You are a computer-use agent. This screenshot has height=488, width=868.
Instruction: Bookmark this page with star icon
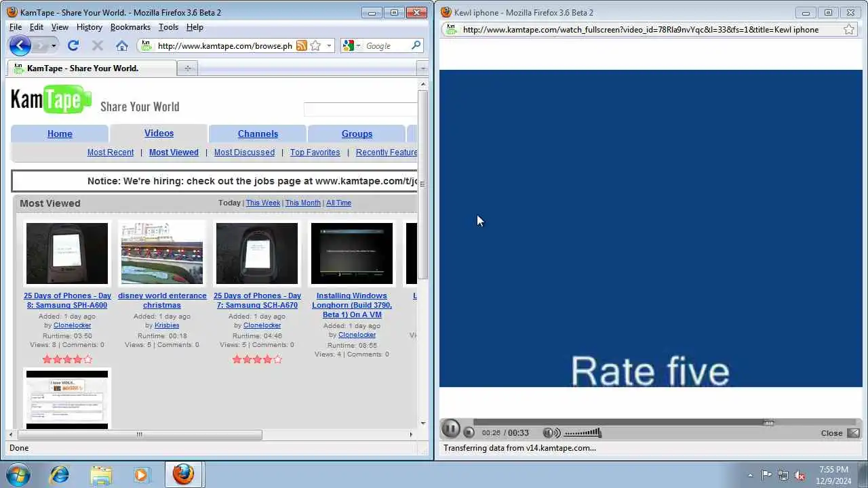click(x=315, y=45)
